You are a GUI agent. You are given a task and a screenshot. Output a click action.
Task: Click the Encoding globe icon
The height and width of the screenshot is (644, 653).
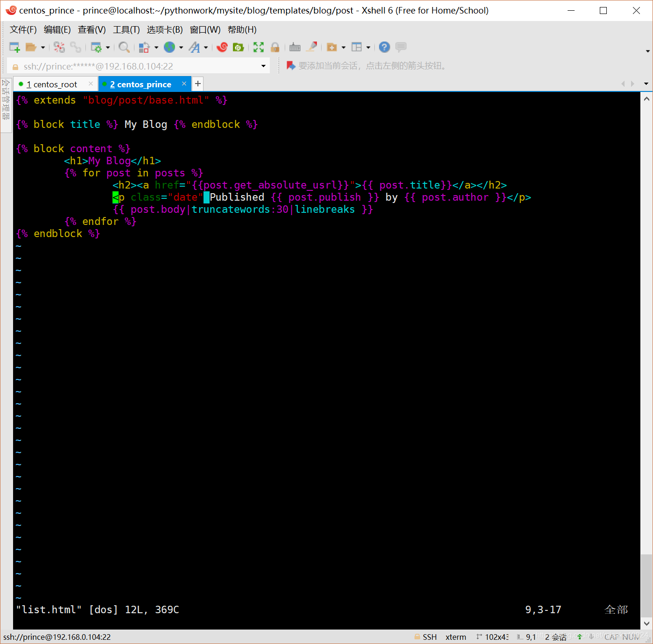click(169, 47)
